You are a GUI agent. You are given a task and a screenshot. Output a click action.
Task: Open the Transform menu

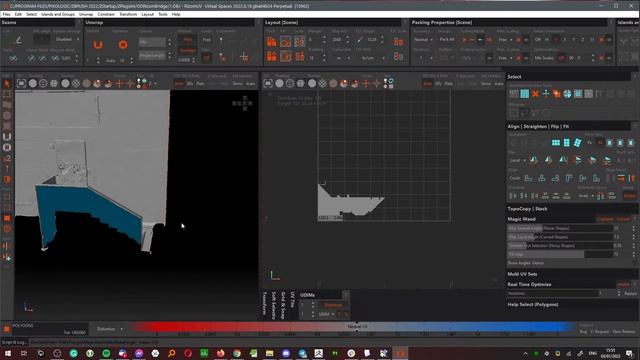128,14
